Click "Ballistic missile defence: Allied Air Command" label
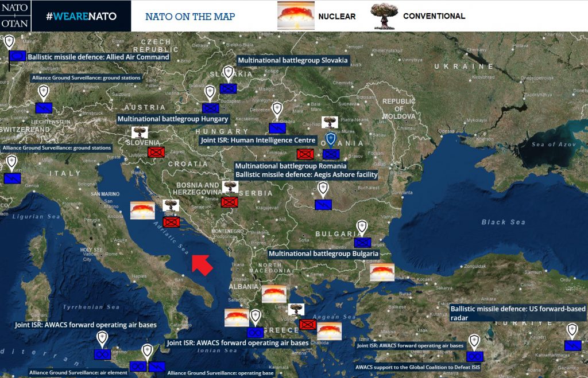Image resolution: width=588 pixels, height=378 pixels. 98,57
